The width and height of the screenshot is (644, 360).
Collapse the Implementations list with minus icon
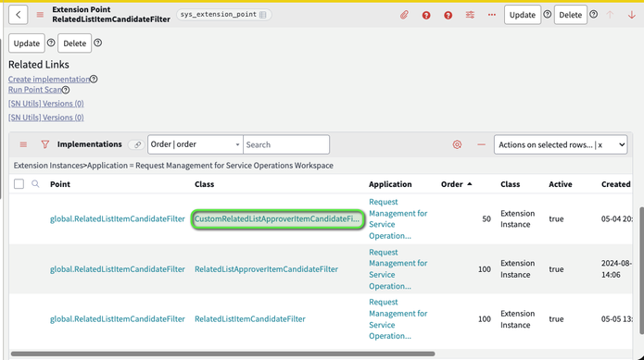click(481, 144)
